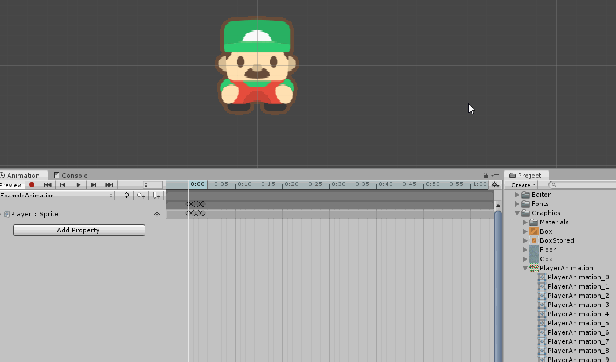Select the Graphics folder icon
The width and height of the screenshot is (616, 362).
(x=526, y=213)
